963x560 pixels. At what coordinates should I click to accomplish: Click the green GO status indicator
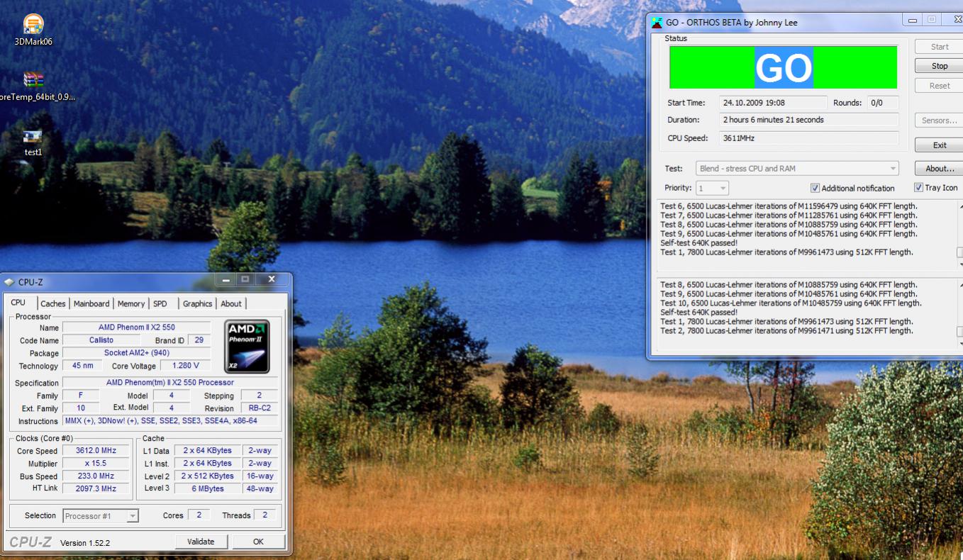783,68
